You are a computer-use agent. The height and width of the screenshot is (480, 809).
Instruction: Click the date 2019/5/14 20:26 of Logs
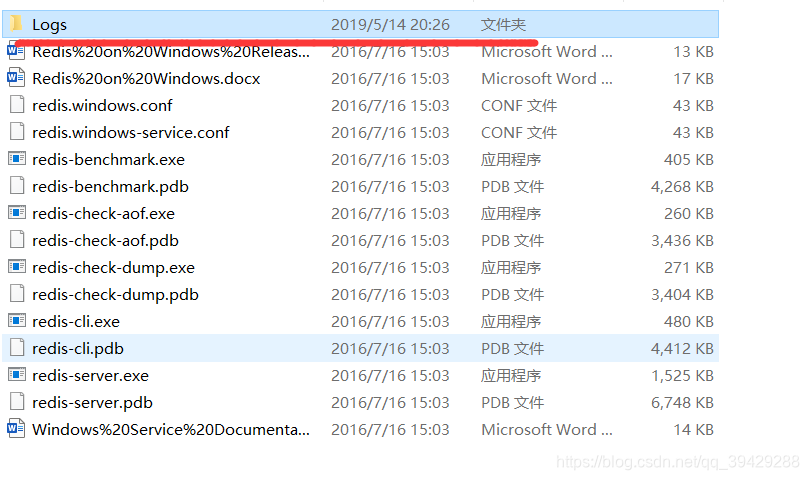390,25
